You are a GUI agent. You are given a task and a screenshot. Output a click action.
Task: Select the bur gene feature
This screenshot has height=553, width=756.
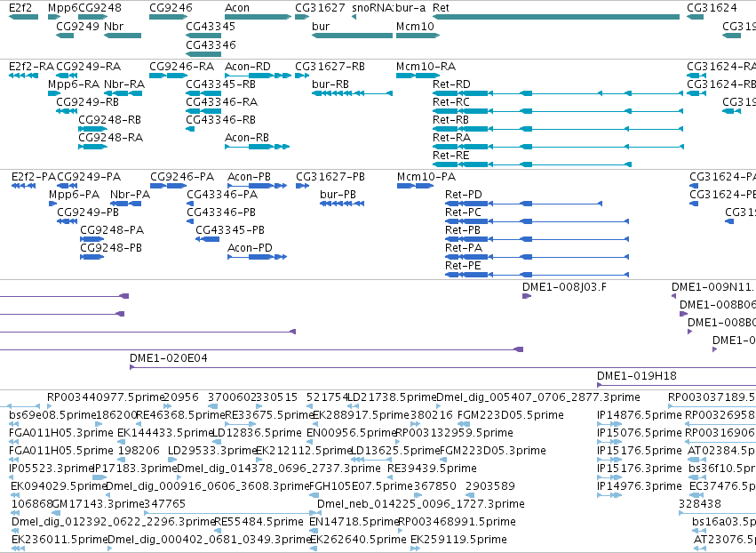pyautogui.click(x=352, y=36)
